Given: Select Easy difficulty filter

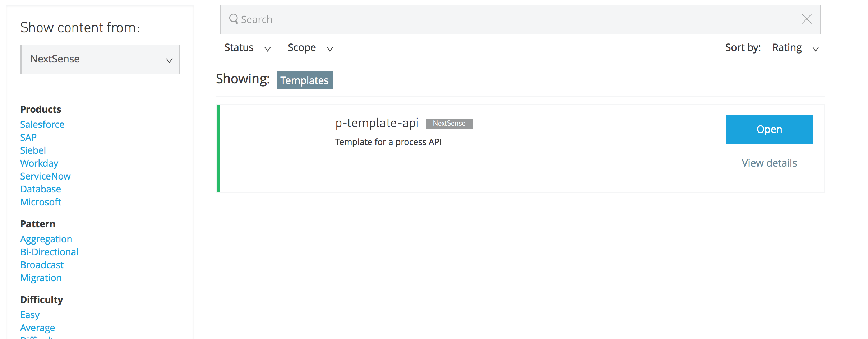Looking at the screenshot, I should [30, 315].
